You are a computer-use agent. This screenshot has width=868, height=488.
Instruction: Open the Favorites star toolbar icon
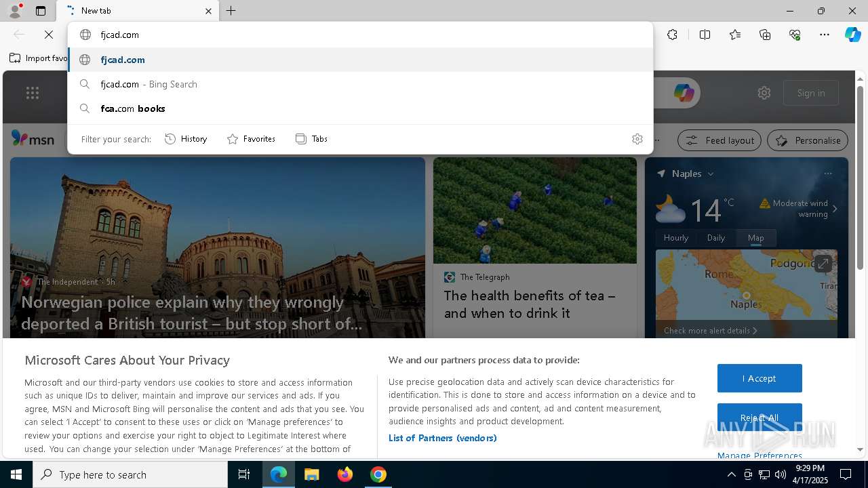coord(735,35)
